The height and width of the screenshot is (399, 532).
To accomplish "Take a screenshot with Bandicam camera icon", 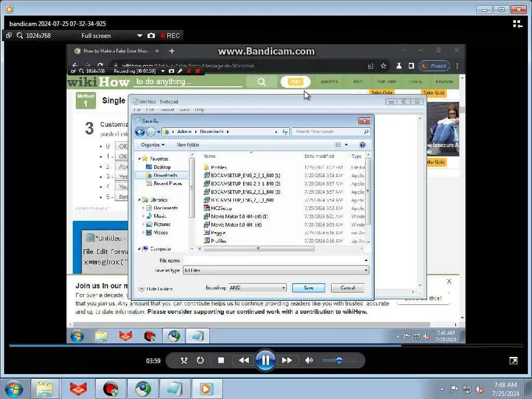I will [x=151, y=36].
